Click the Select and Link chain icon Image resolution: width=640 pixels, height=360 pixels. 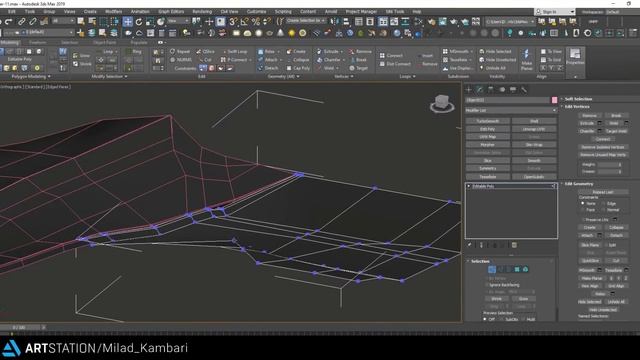coord(21,22)
